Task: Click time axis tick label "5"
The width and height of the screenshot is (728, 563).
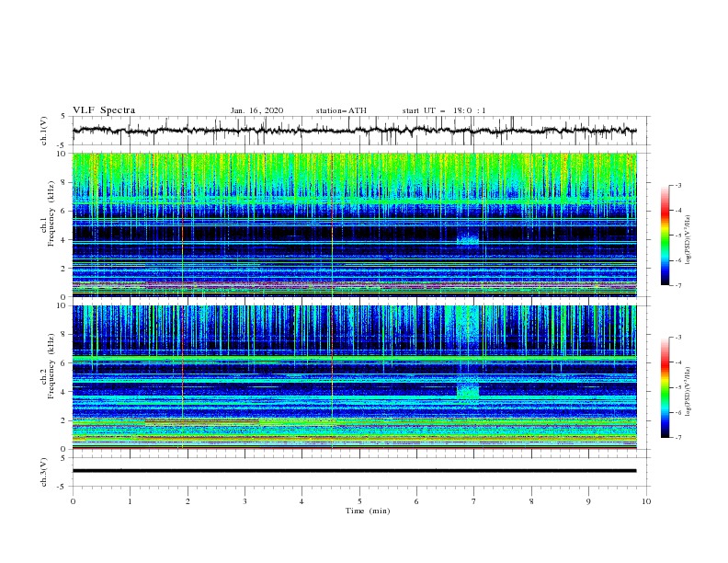Action: pos(359,501)
